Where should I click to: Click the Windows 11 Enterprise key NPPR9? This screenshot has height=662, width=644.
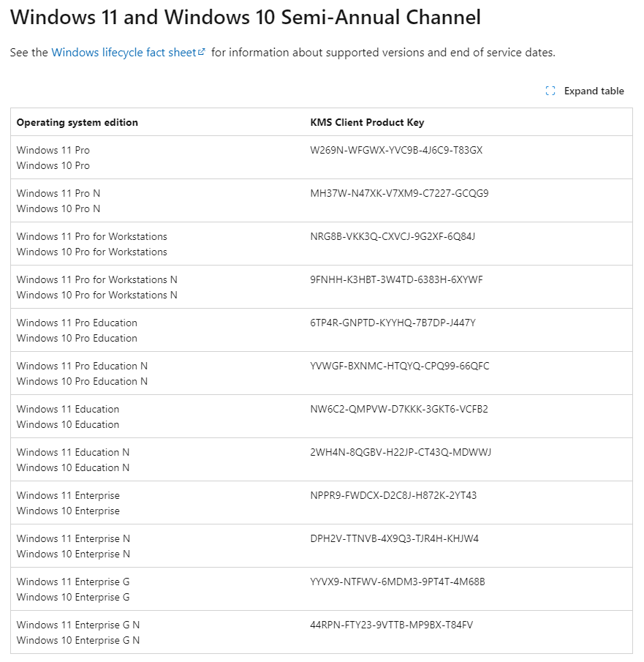(393, 495)
